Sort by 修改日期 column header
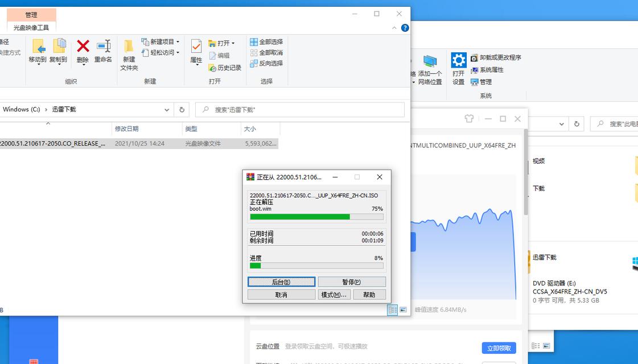The image size is (638, 364). (147, 129)
